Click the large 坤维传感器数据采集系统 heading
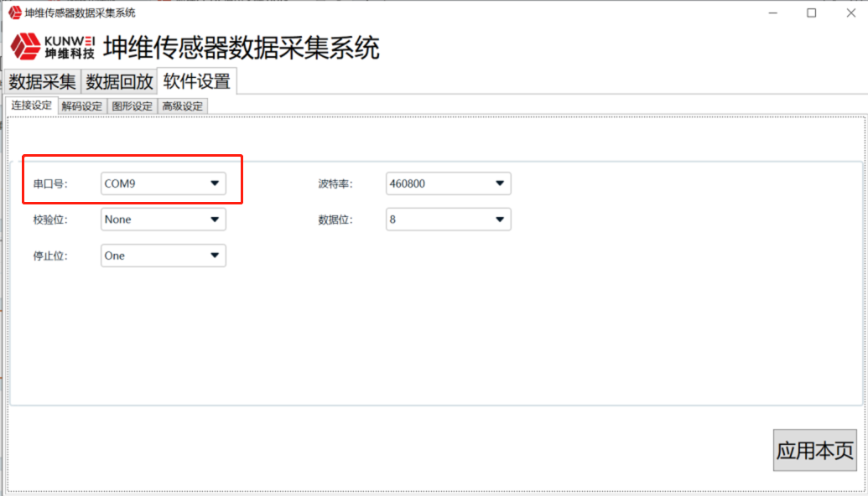Viewport: 868px width, 496px height. (242, 48)
